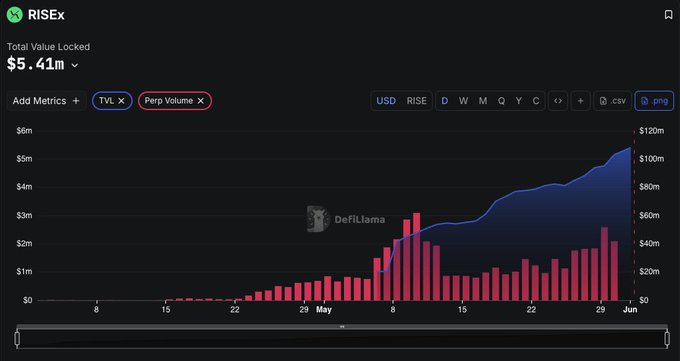
Task: Select the yearly Y interval
Action: point(518,101)
